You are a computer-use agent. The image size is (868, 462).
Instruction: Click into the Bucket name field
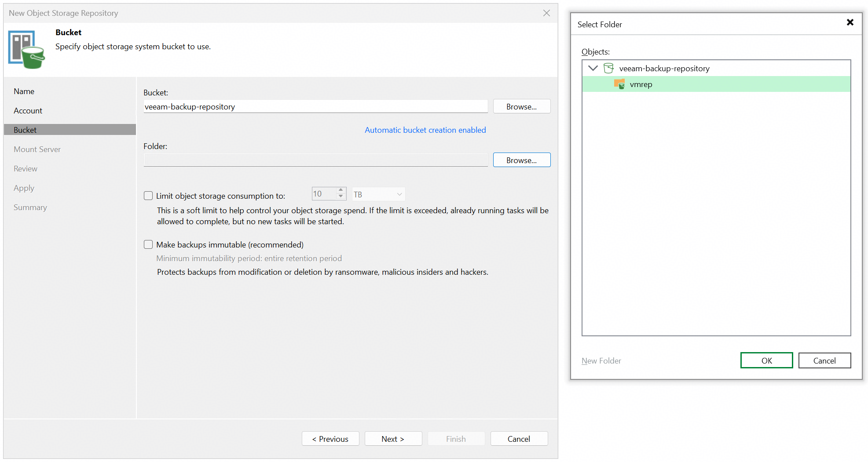click(x=315, y=106)
